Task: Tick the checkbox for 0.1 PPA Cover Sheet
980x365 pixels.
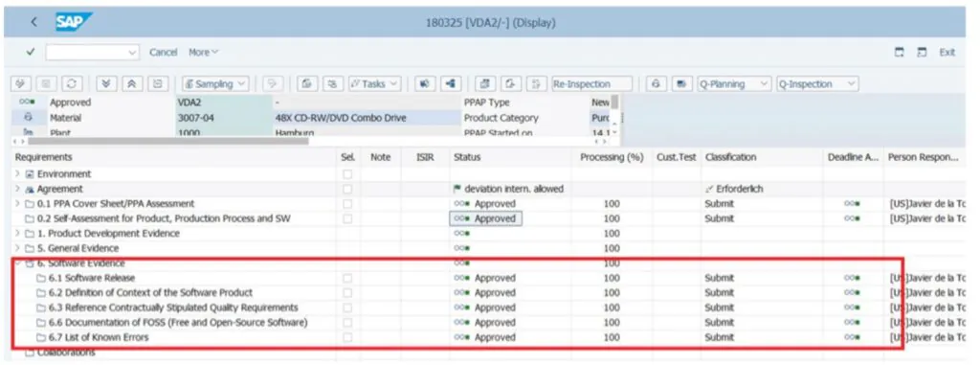Action: (x=347, y=203)
